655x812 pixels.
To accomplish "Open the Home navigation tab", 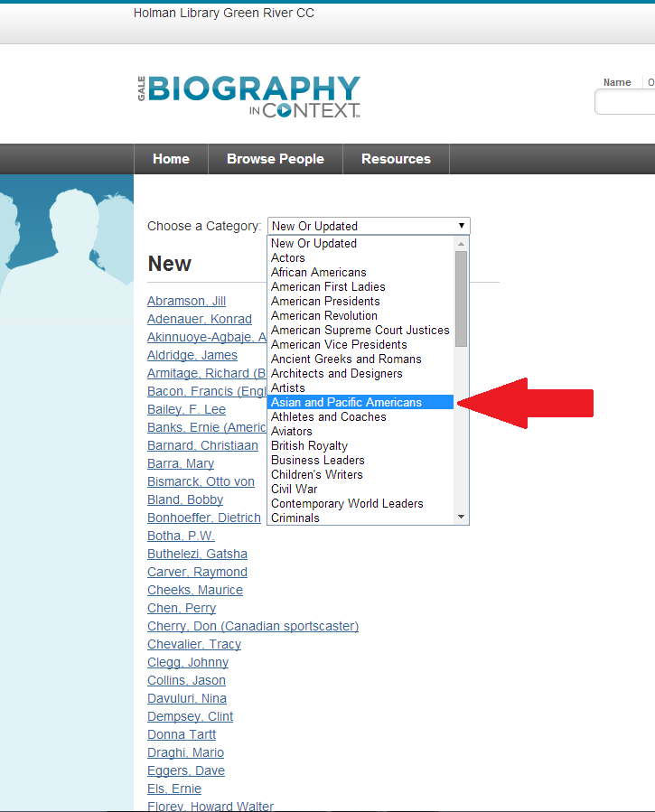I will [x=171, y=159].
